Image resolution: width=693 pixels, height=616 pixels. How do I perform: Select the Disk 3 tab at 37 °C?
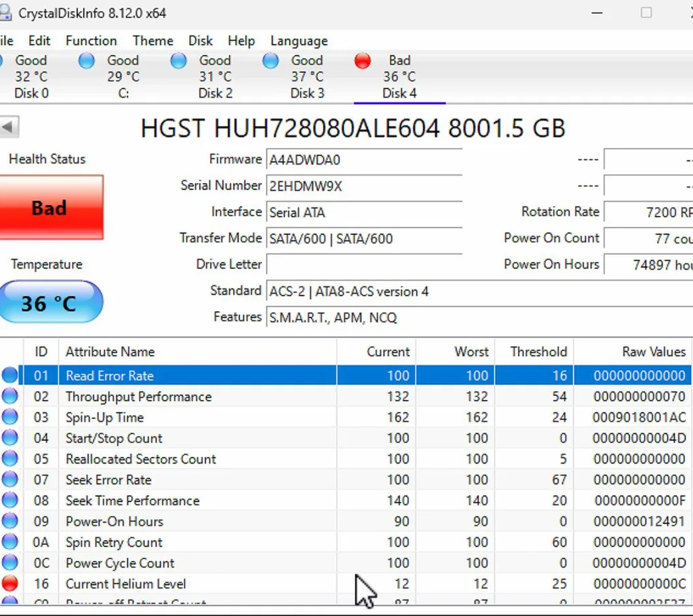point(307,76)
